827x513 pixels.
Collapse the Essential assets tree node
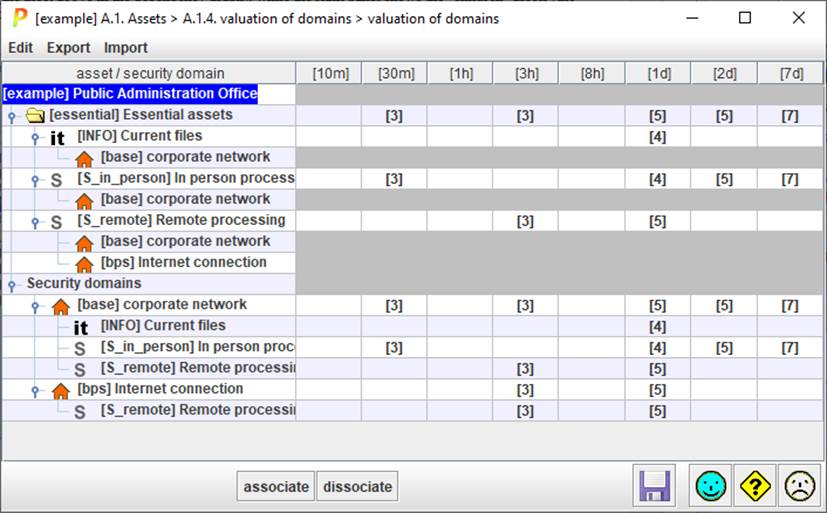point(12,117)
